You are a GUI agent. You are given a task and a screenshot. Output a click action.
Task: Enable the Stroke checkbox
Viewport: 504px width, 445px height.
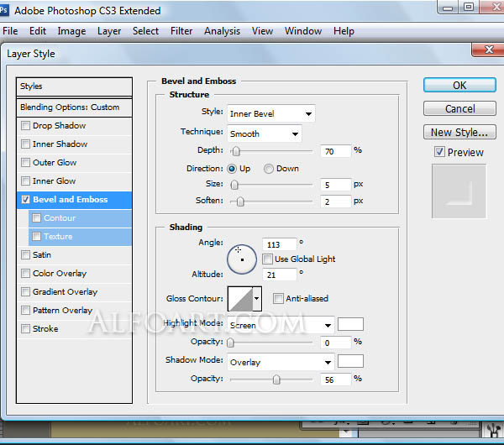tap(25, 328)
